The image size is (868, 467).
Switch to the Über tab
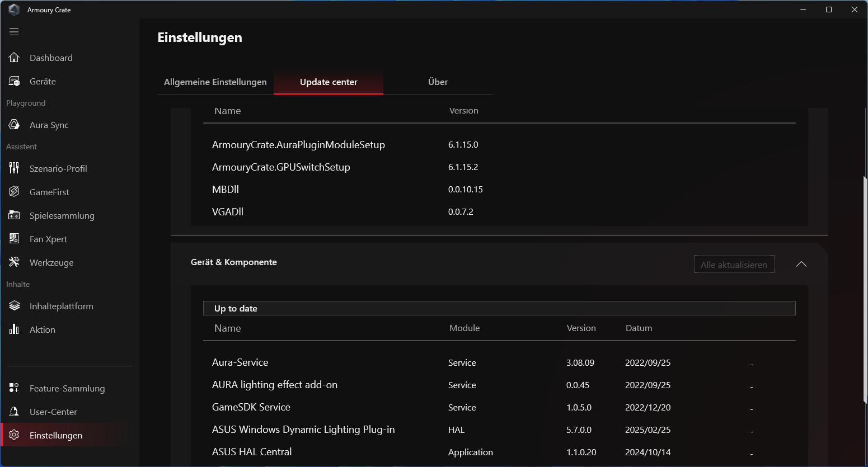(438, 82)
